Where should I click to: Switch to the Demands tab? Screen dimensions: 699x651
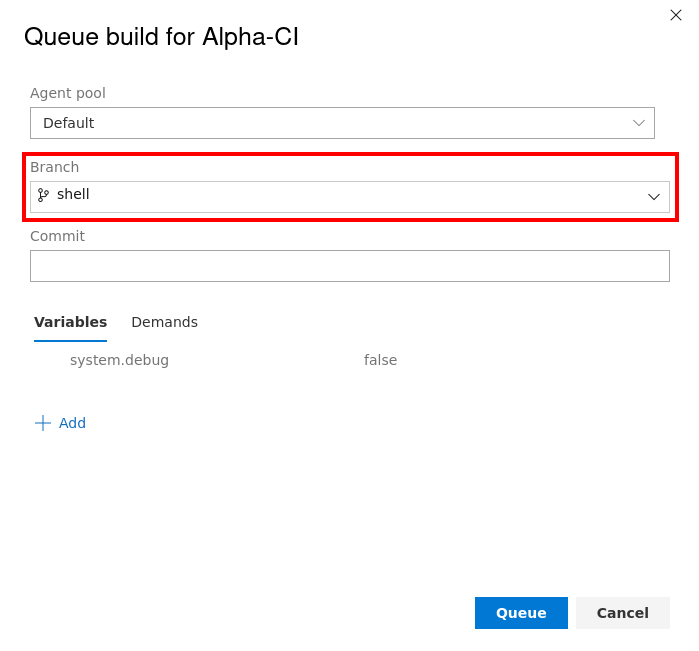pyautogui.click(x=164, y=322)
